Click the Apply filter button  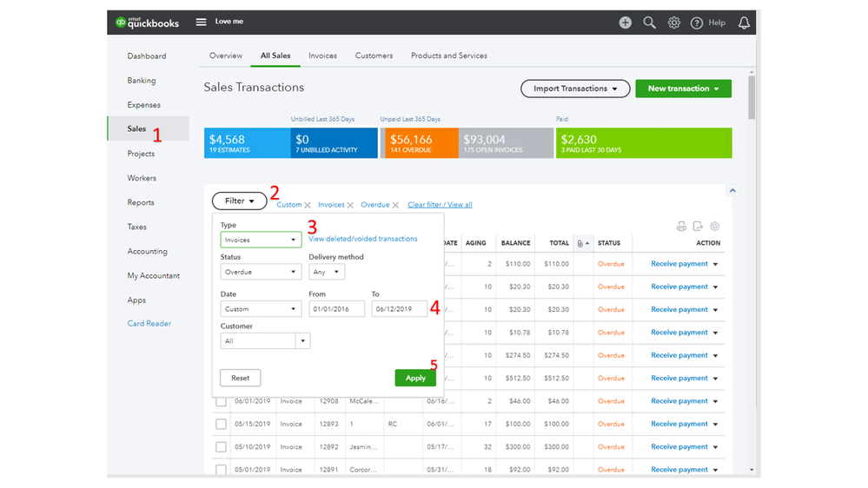(415, 378)
